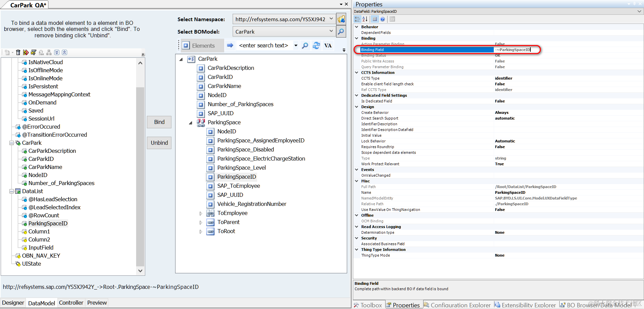Open the Select BOModel dropdown
Viewport: 644px width, 309px height.
(331, 32)
